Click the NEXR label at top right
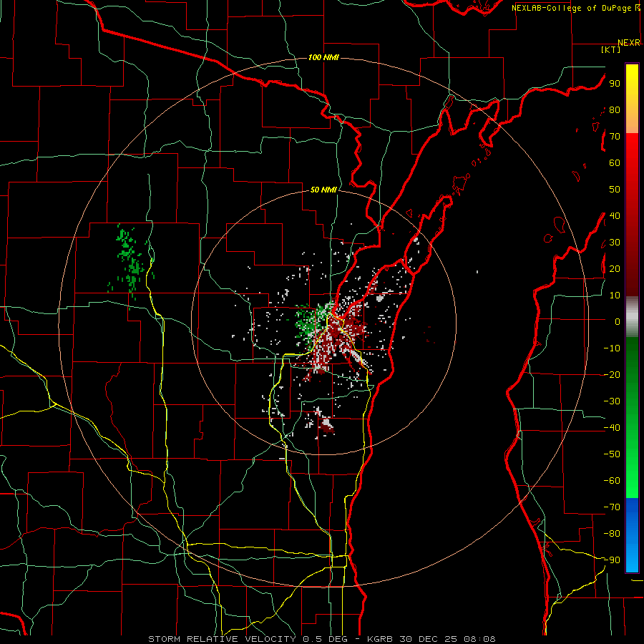This screenshot has height=644, width=644. (629, 43)
